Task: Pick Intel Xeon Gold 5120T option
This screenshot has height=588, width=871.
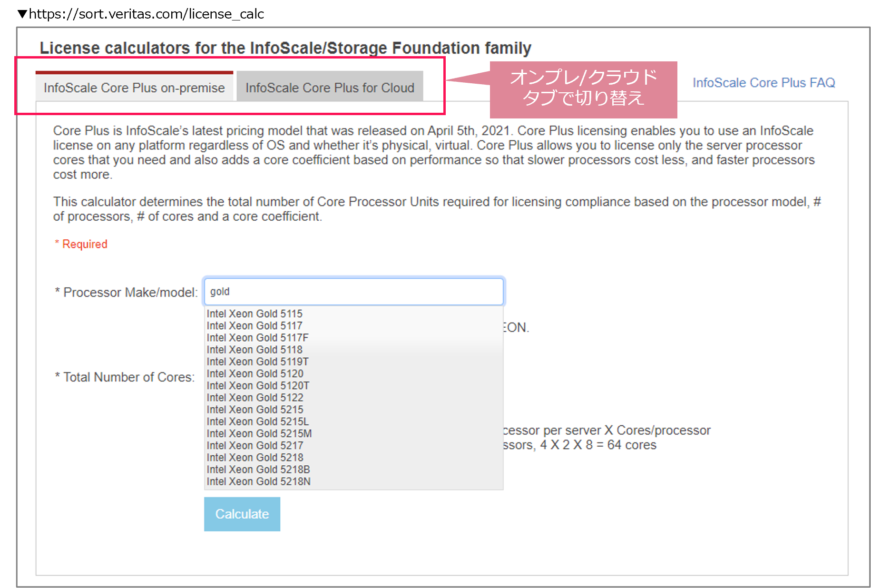Action: pyautogui.click(x=354, y=385)
